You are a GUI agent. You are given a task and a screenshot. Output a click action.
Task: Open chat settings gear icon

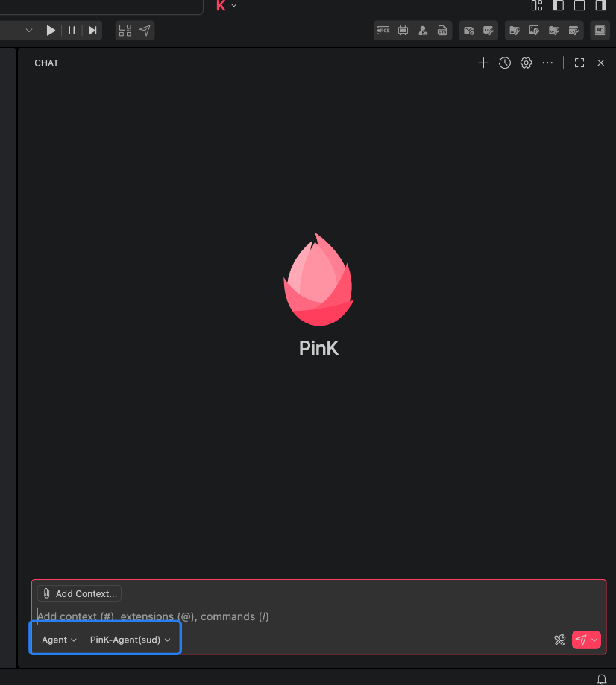pyautogui.click(x=526, y=63)
